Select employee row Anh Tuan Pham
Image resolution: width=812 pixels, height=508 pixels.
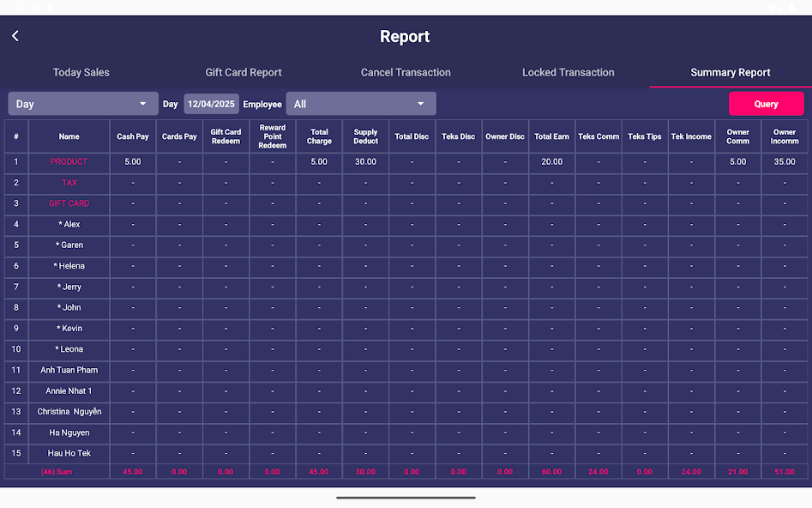[69, 370]
